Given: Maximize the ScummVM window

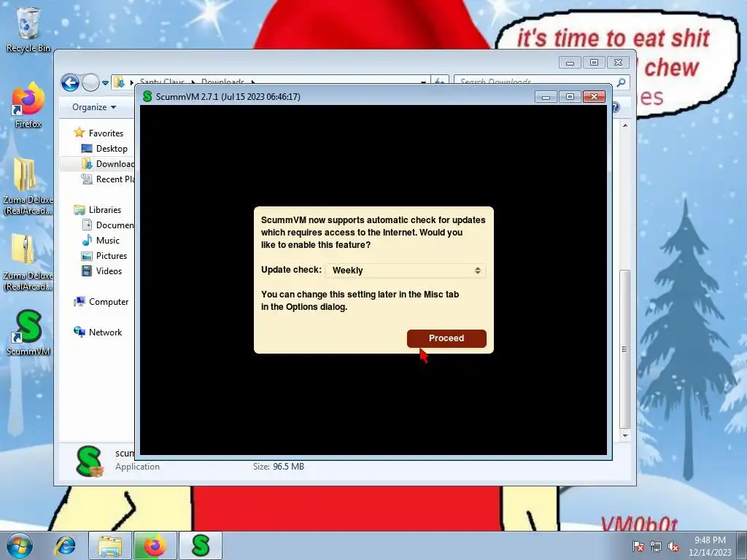Looking at the screenshot, I should [x=570, y=97].
